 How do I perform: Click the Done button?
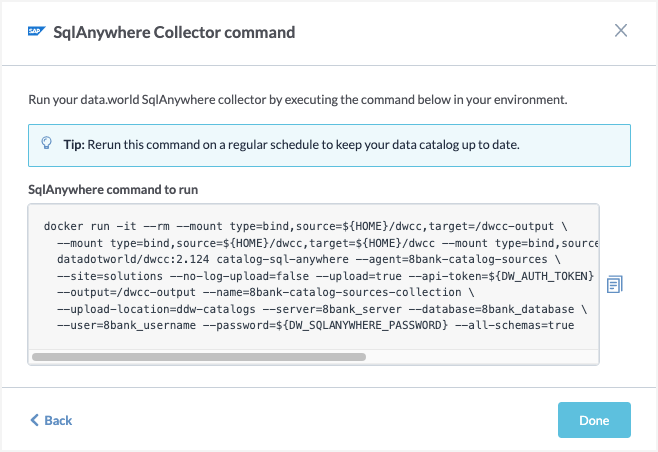coord(594,420)
